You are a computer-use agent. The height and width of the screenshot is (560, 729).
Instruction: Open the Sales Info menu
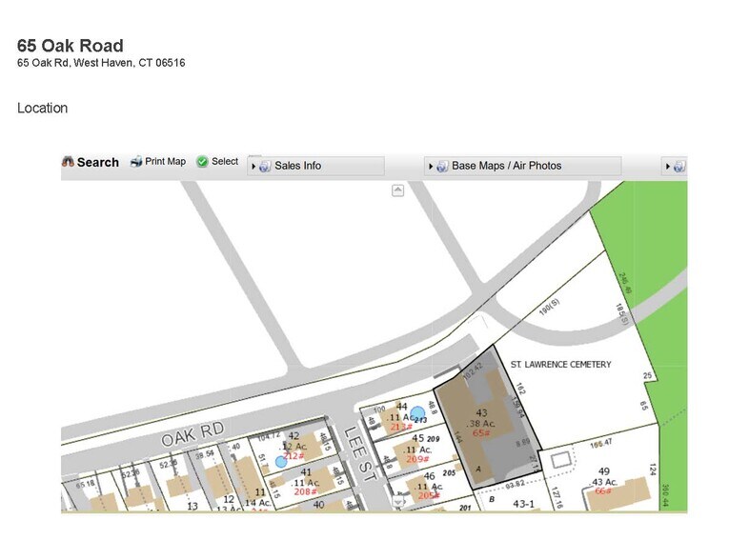point(297,166)
